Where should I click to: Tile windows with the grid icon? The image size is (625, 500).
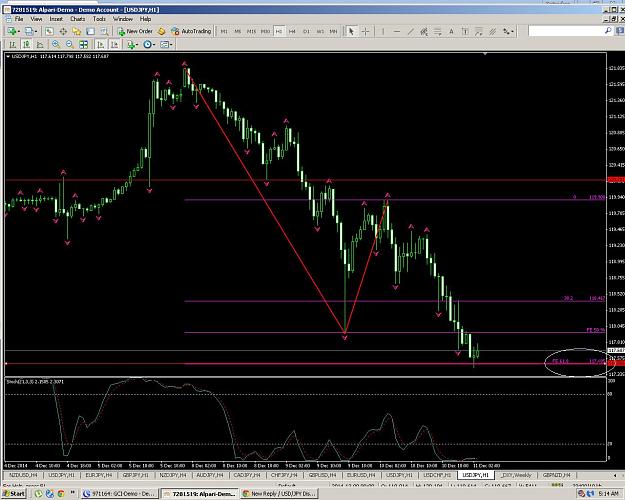(83, 44)
